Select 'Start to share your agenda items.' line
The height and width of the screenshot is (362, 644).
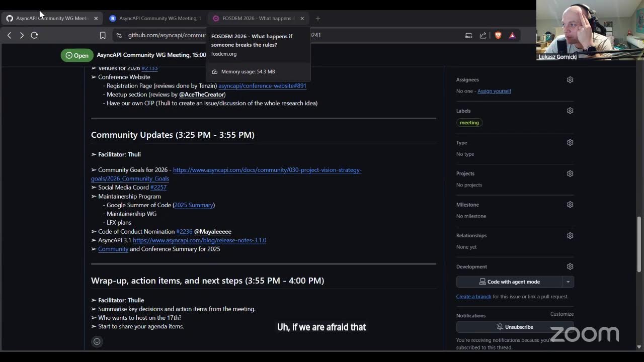[x=141, y=326]
